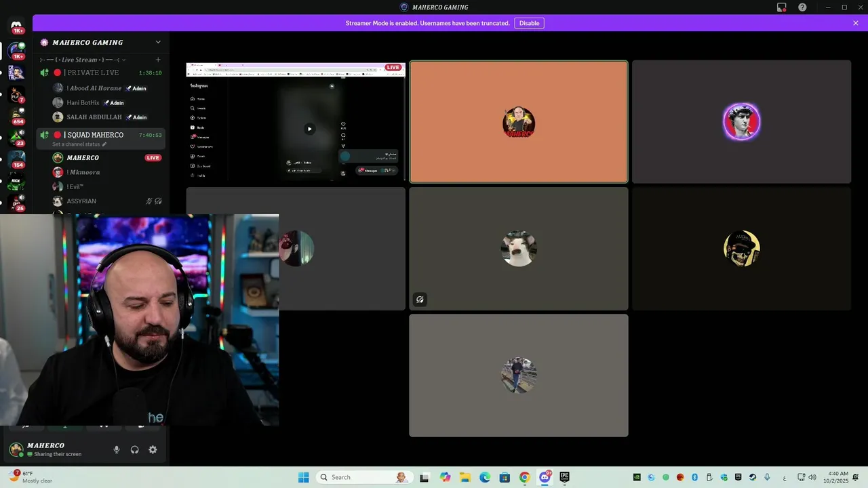Image resolution: width=868 pixels, height=488 pixels.
Task: Collapse the Live Stream channel category
Action: 83,60
